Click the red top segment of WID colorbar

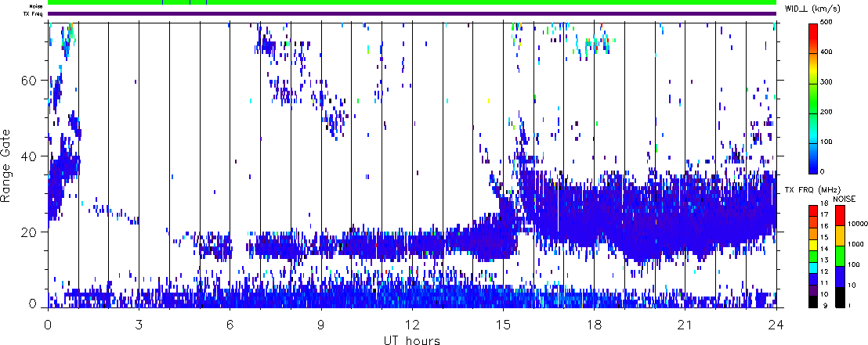pos(813,38)
